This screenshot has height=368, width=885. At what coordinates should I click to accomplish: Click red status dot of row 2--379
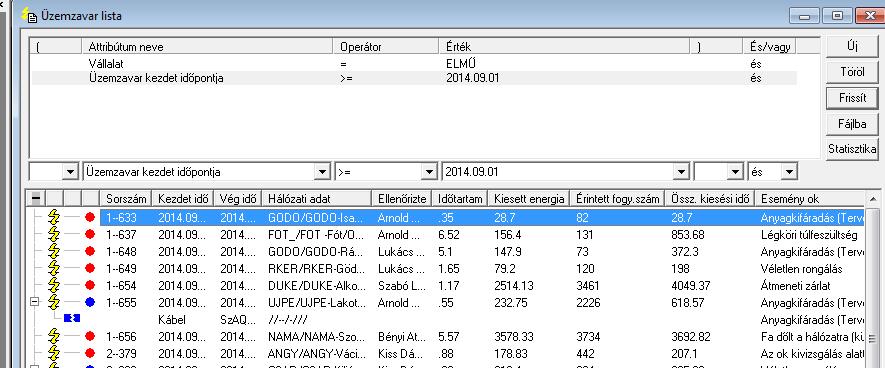pyautogui.click(x=89, y=353)
